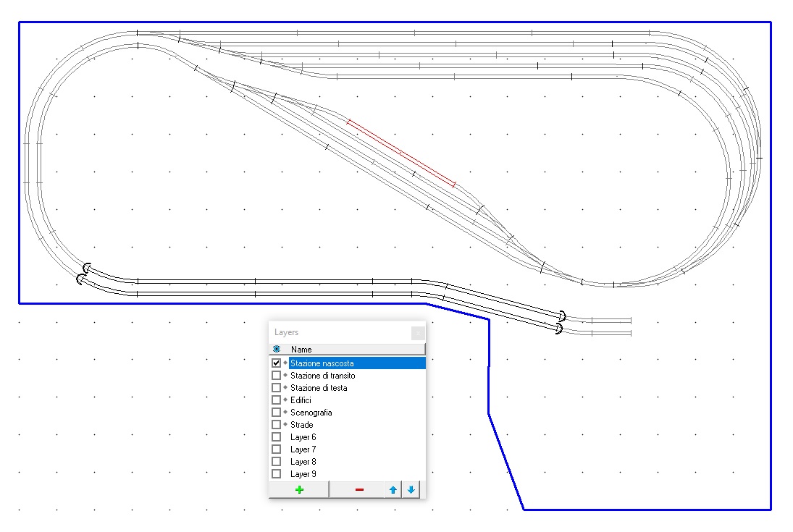Click the diamond marker beside Stazione di transito
This screenshot has height=532, width=793.
click(x=285, y=375)
